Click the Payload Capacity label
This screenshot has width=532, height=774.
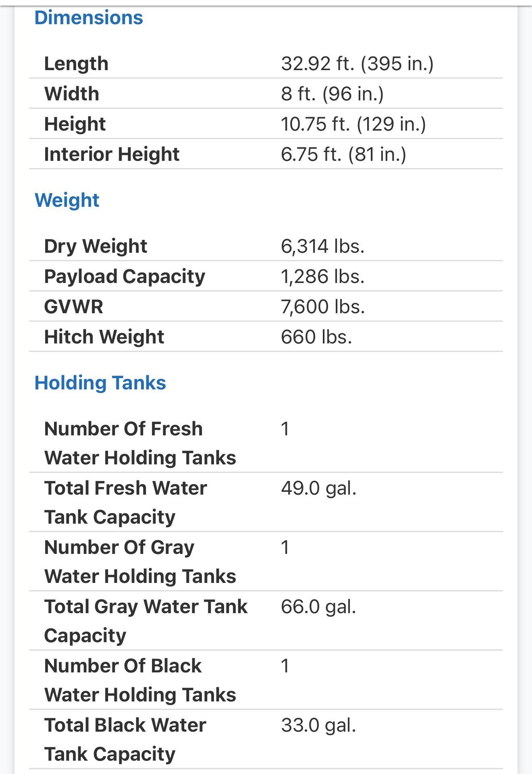[125, 276]
